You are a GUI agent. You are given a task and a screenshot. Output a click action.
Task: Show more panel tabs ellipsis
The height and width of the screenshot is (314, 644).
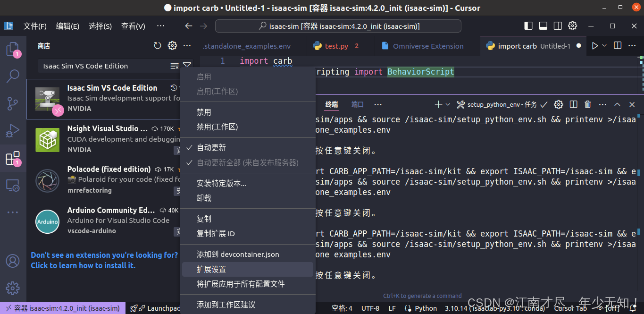coord(378,104)
